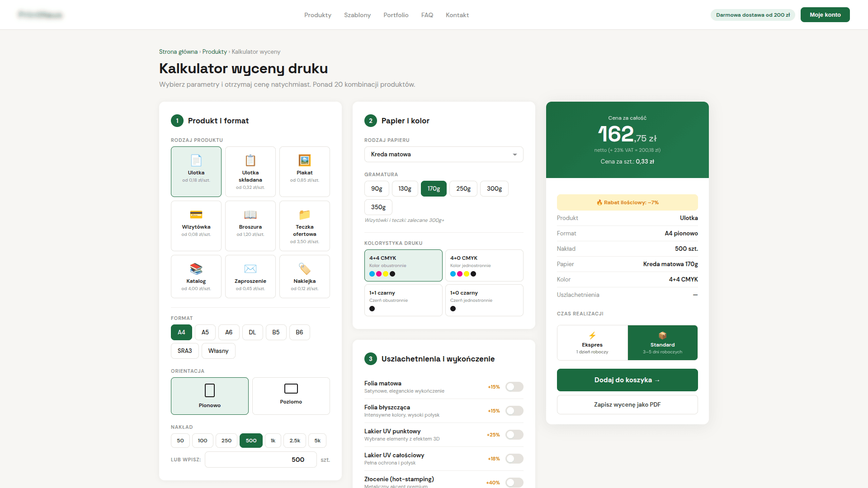Pick the Naklejka tag icon
The height and width of the screenshot is (488, 868).
[x=304, y=269]
